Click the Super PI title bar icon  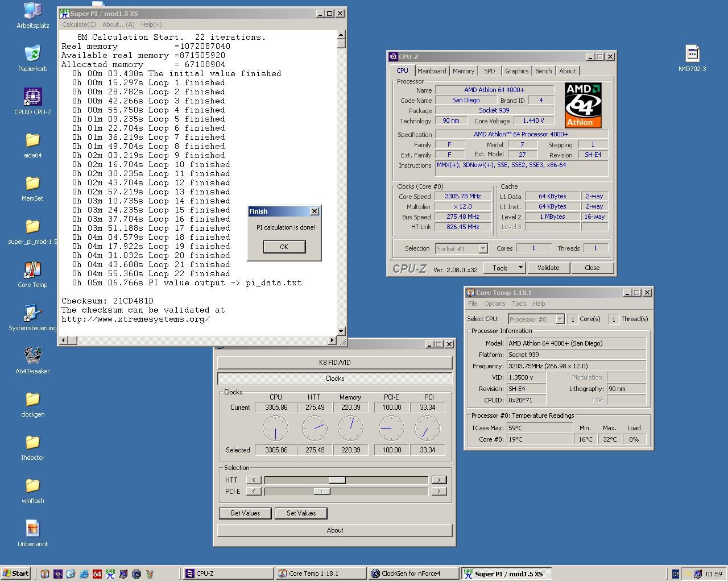point(65,14)
